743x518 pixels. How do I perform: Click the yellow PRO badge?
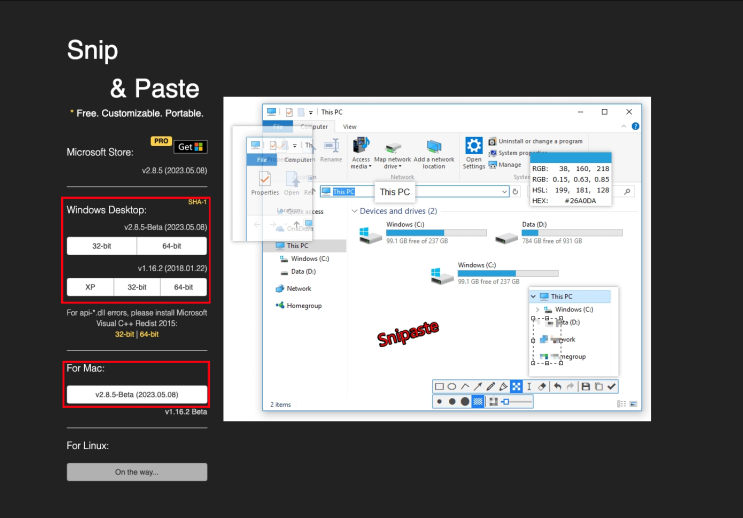pyautogui.click(x=161, y=141)
